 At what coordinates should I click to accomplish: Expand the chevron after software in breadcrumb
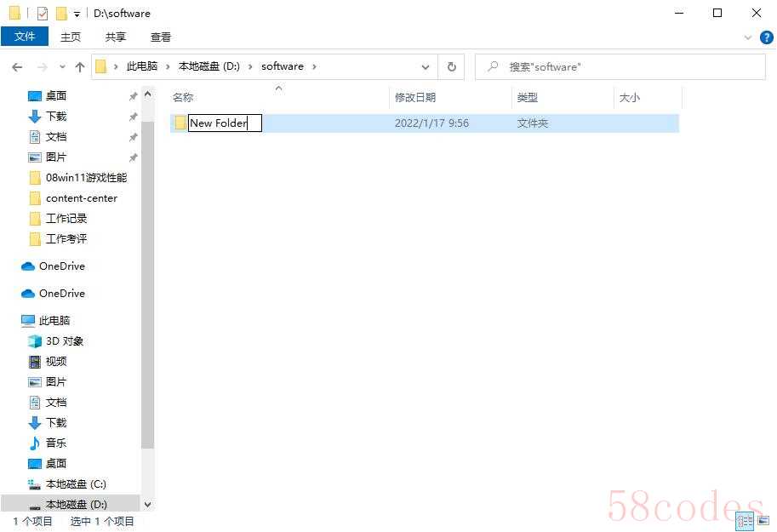coord(314,66)
